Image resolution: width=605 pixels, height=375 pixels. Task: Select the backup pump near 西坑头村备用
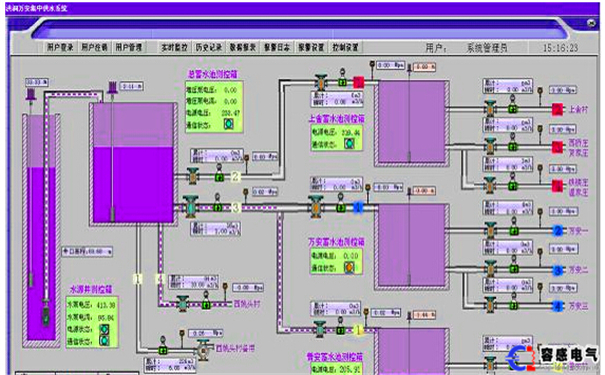click(203, 350)
